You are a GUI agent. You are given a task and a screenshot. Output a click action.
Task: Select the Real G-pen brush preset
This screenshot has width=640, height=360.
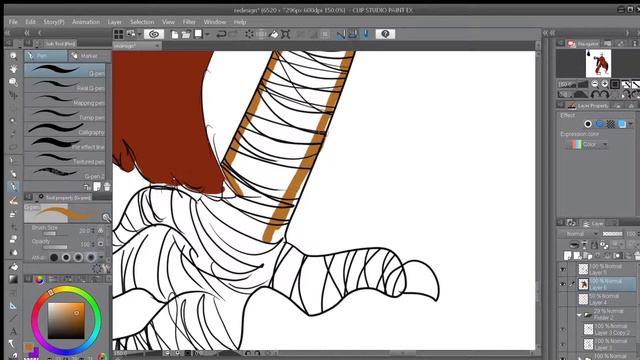64,85
